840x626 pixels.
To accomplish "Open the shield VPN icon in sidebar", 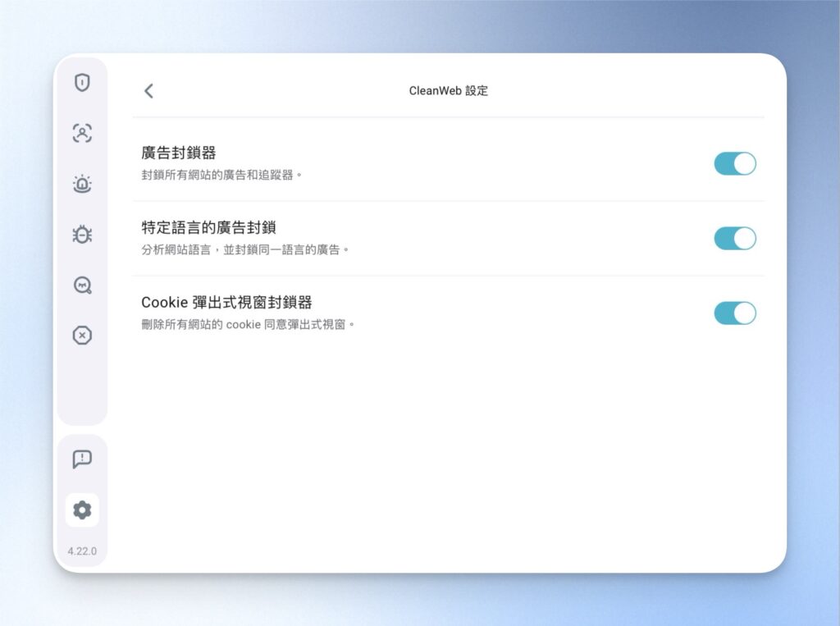I will click(x=82, y=83).
